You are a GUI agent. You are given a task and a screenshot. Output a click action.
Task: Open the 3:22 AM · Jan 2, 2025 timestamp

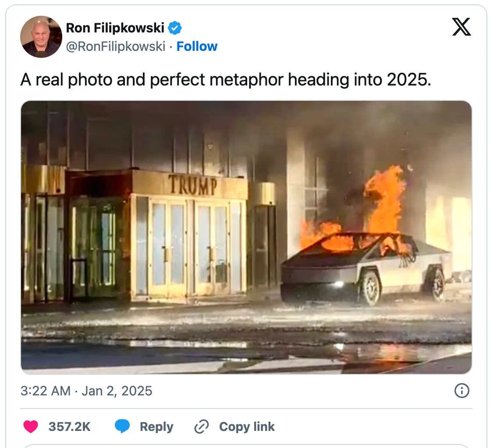coord(86,391)
